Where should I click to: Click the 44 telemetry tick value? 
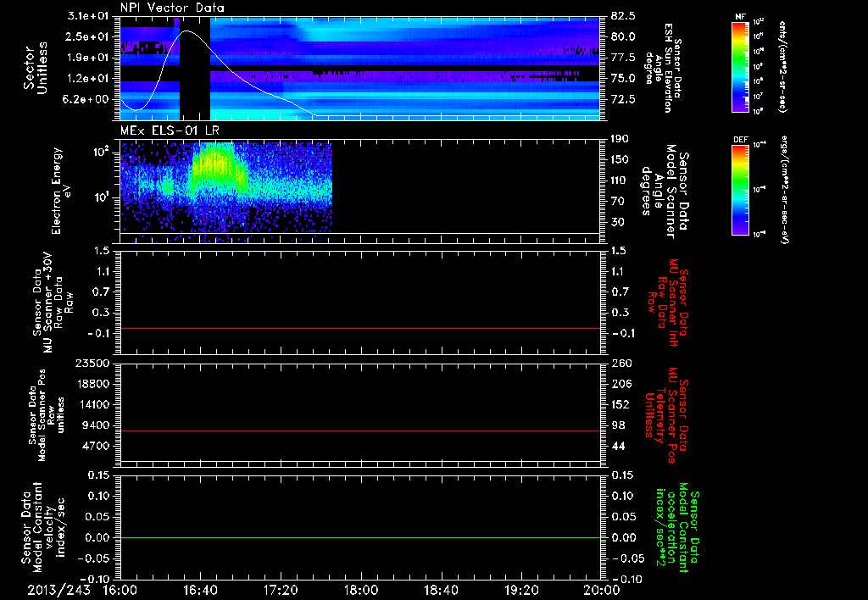(617, 446)
